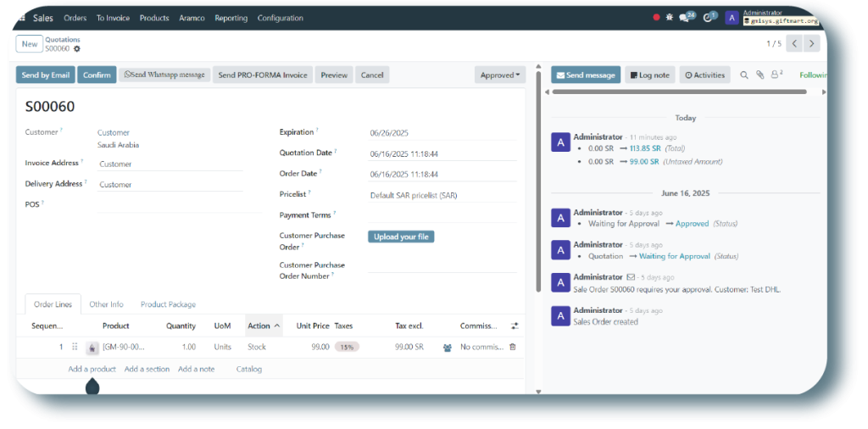Click the Customer name link
The width and height of the screenshot is (868, 429).
click(x=114, y=133)
